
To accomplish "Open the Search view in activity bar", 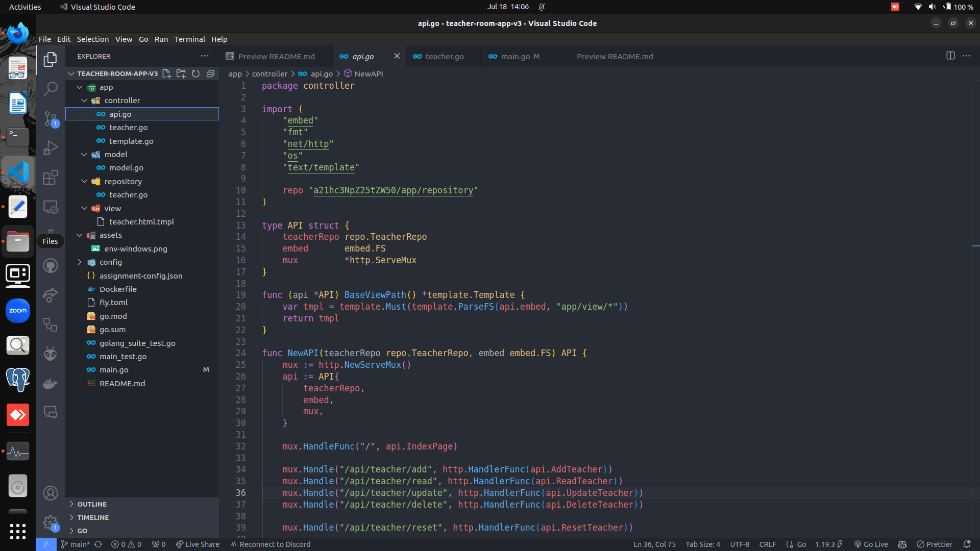I will [x=50, y=89].
